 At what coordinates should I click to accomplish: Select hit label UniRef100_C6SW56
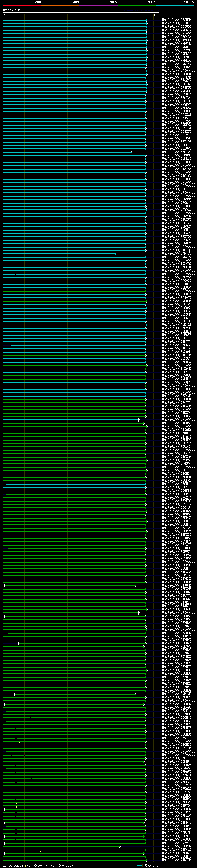pyautogui.click(x=177, y=20)
